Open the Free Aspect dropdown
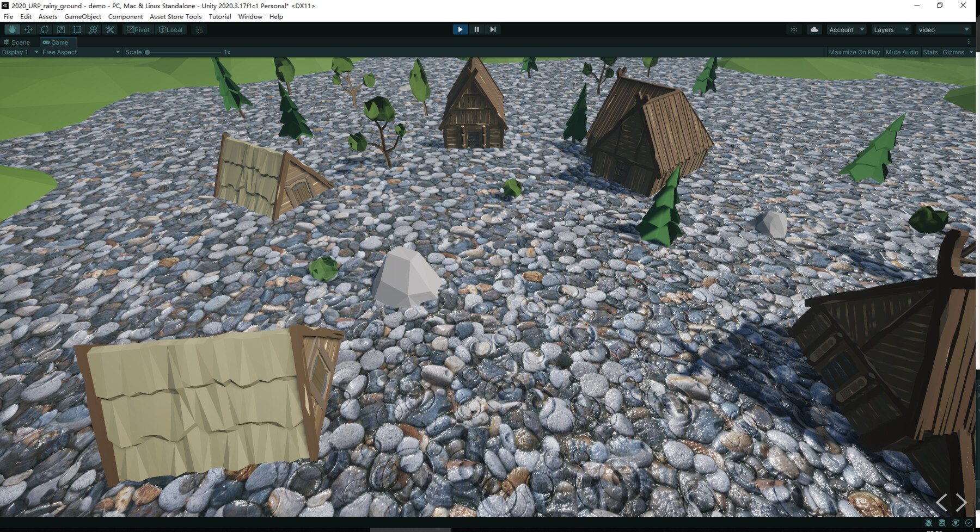Viewport: 980px width, 532px height. tap(80, 52)
